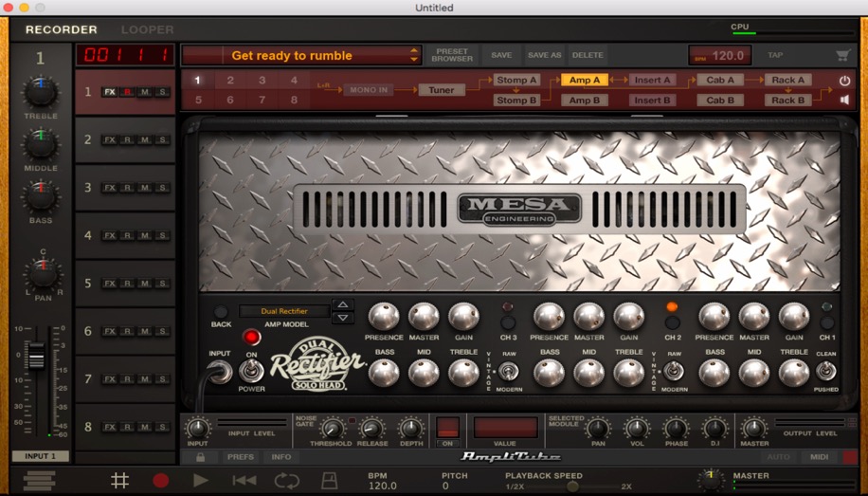
Task: Click the waveform tracks icon bottom-left
Action: 40,480
